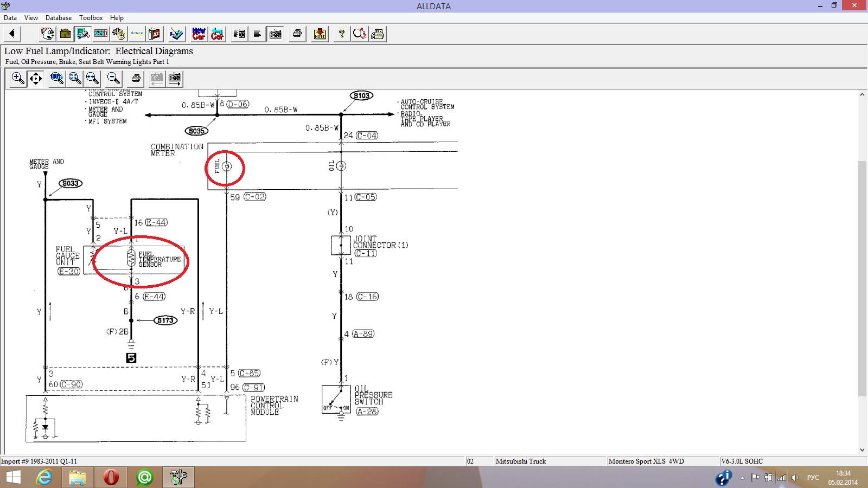Select the pan move arrows tool

(x=36, y=79)
